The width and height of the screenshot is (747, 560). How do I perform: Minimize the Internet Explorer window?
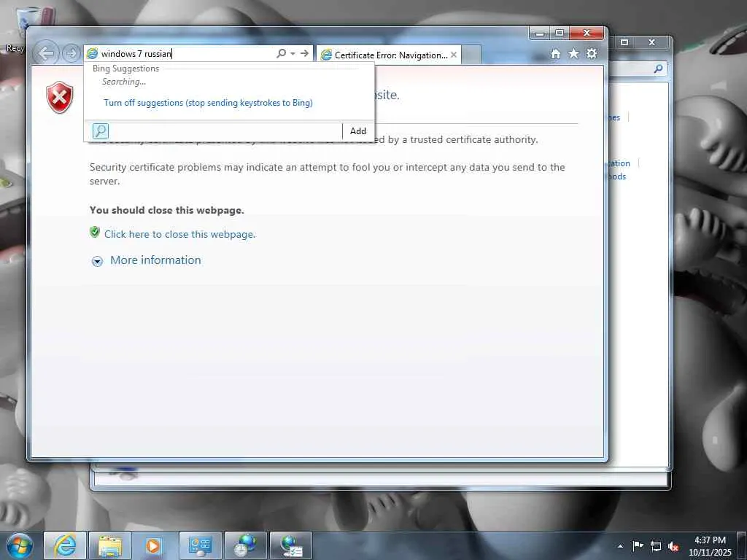click(x=539, y=34)
